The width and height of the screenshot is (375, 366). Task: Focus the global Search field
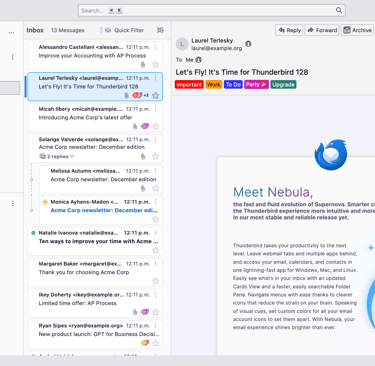[212, 10]
